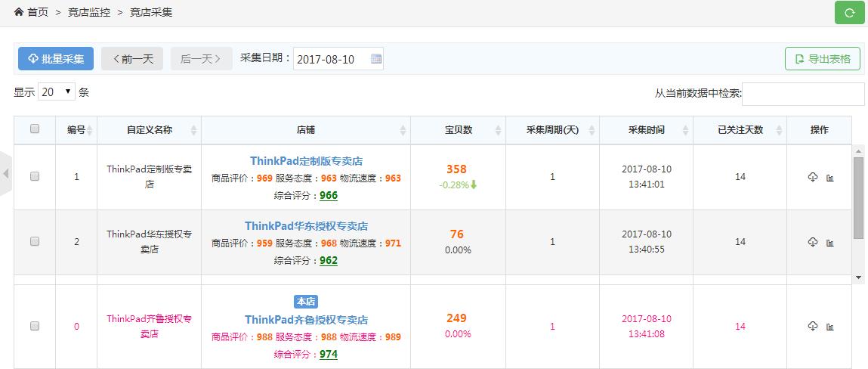This screenshot has height=369, width=868.
Task: Check the box for ThinkPad齐鲁 row
Action: coord(34,326)
